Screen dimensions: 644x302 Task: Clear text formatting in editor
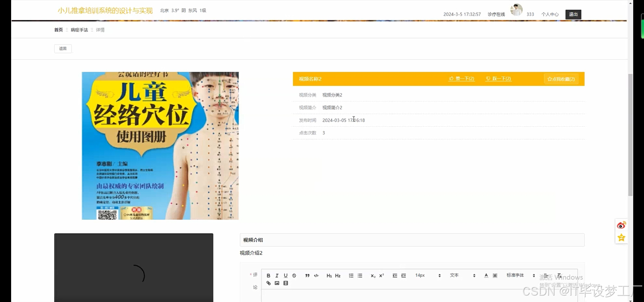point(559,276)
